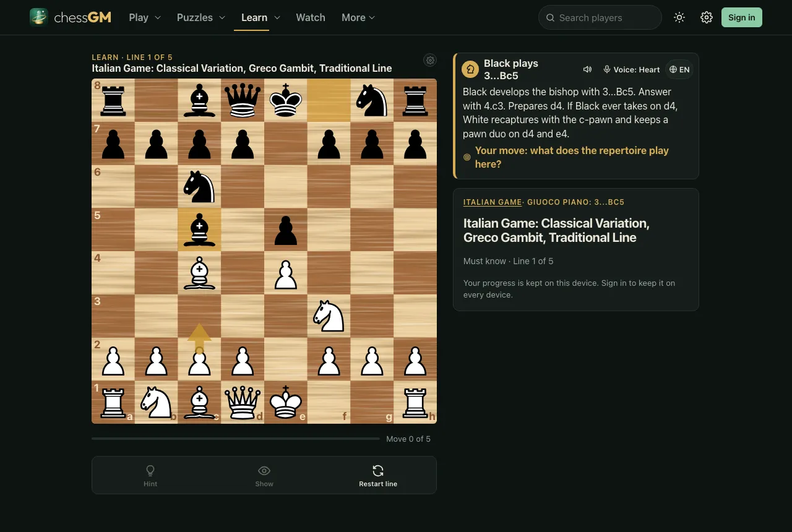The height and width of the screenshot is (532, 792).
Task: Click the 'Move 0 of 5' text
Action: point(408,439)
